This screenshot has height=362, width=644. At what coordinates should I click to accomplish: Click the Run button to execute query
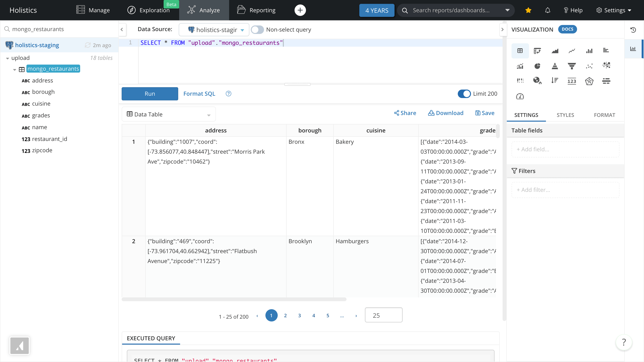coord(150,93)
